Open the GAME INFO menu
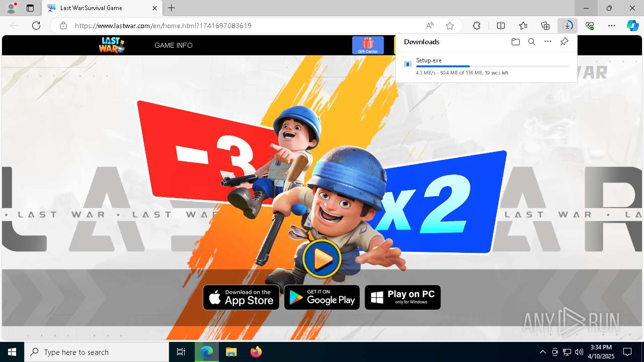This screenshot has width=644, height=362. click(174, 45)
